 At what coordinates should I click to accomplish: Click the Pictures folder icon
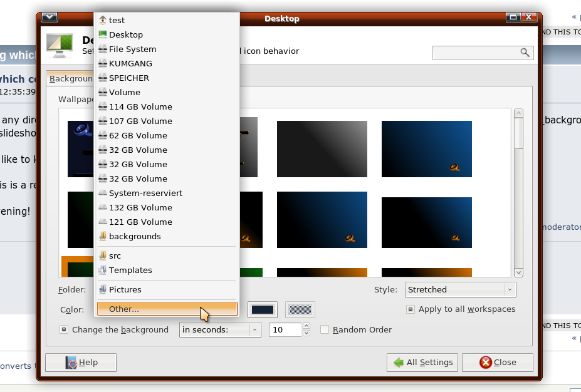[103, 289]
